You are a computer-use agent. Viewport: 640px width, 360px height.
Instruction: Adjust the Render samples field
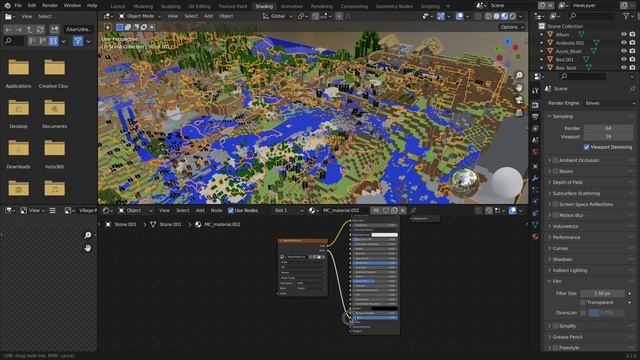point(608,128)
